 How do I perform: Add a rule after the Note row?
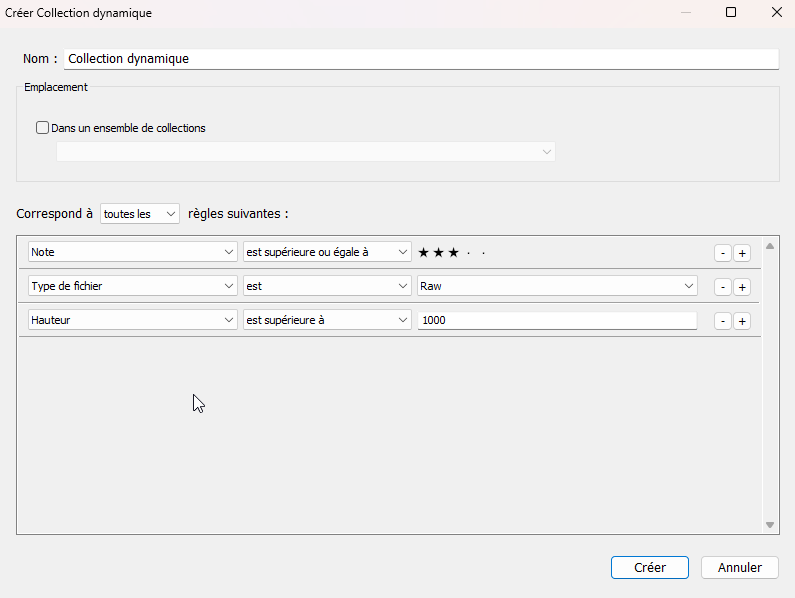tap(742, 253)
